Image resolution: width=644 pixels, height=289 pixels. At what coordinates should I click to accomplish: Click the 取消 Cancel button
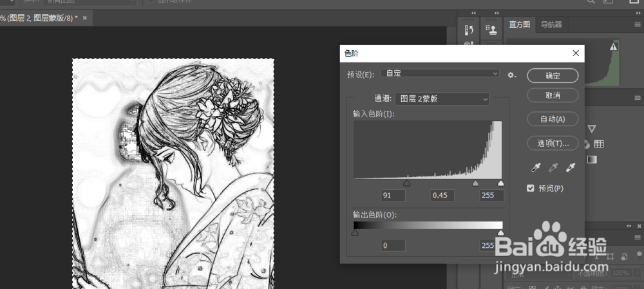pos(553,95)
